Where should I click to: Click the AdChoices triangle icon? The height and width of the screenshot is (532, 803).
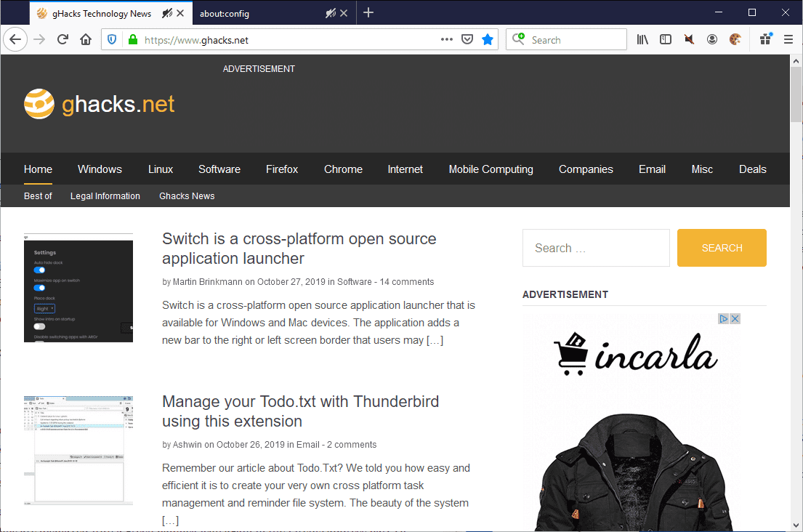point(723,318)
